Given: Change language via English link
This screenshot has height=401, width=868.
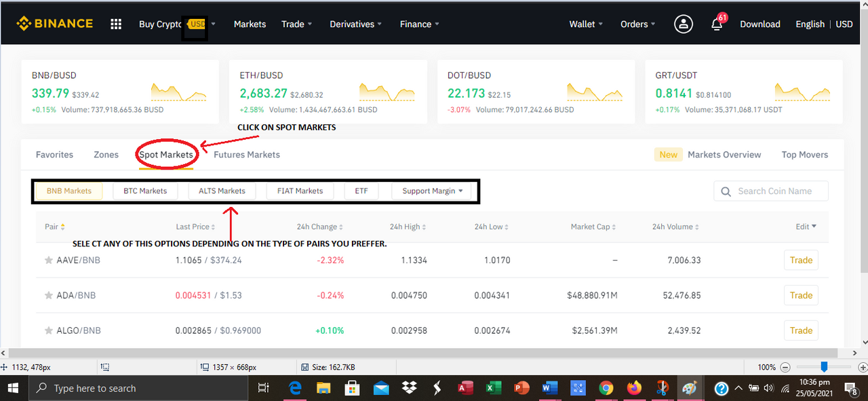Looking at the screenshot, I should 810,24.
